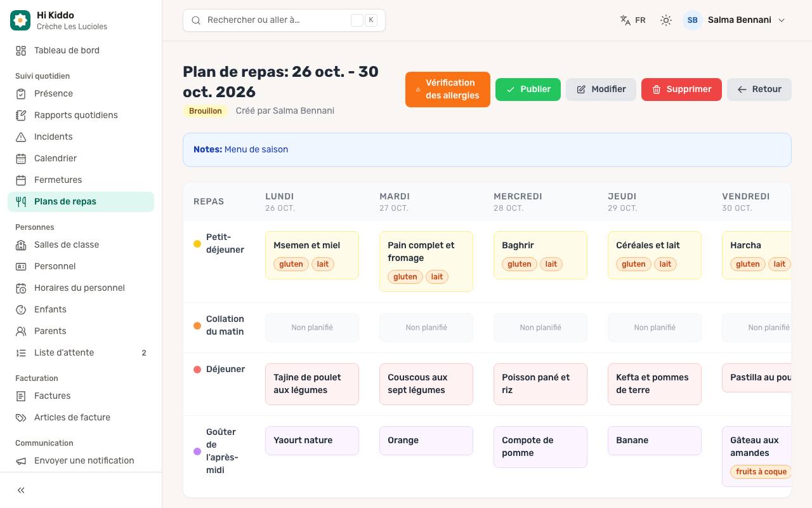Click the Rapports quotidiens icon
This screenshot has width=812, height=508.
[21, 116]
